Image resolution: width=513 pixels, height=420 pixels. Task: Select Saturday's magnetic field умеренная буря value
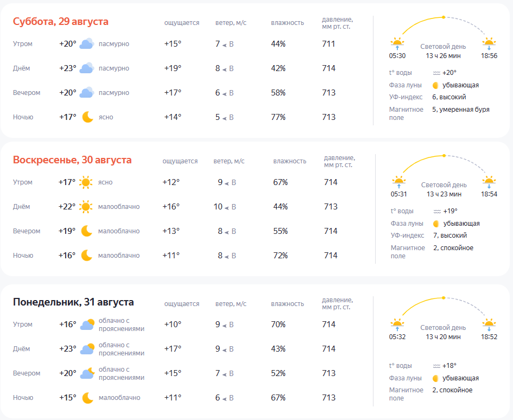461,110
